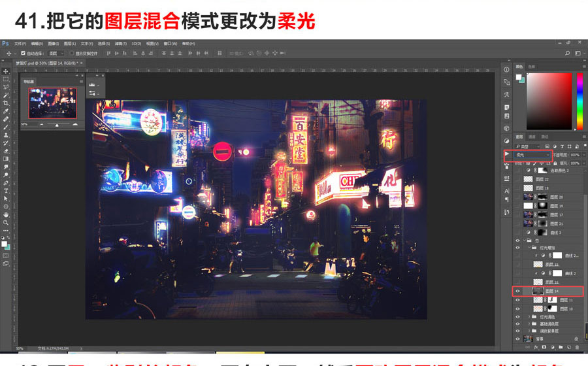The image size is (588, 366).
Task: Select the Hand tool
Action: [x=6, y=215]
